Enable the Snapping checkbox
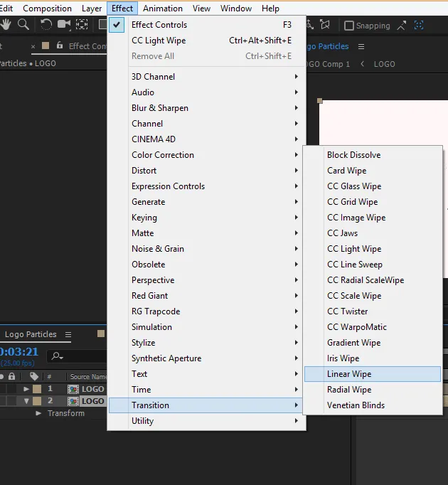 [x=349, y=26]
